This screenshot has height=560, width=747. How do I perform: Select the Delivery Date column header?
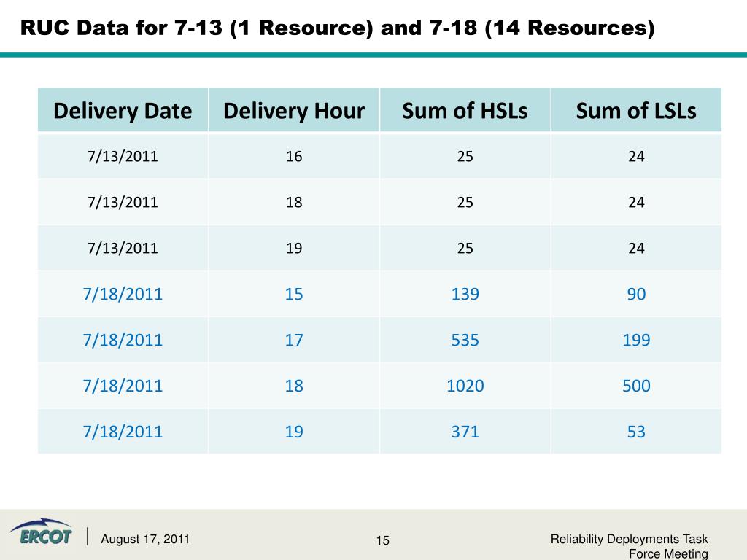point(123,110)
